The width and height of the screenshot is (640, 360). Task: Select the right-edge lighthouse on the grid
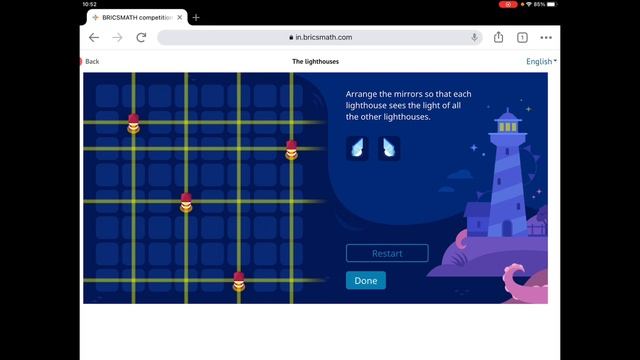[291, 150]
